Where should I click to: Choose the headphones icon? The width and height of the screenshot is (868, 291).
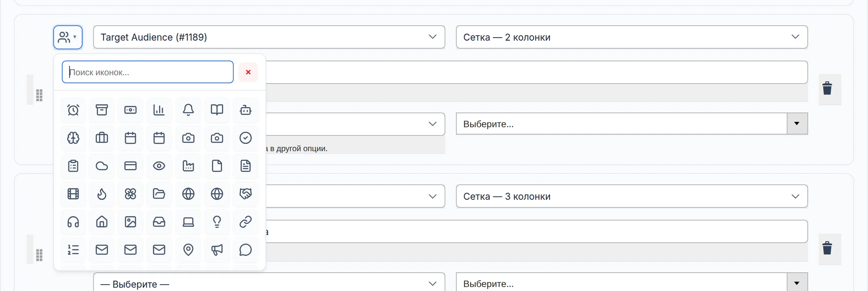73,222
